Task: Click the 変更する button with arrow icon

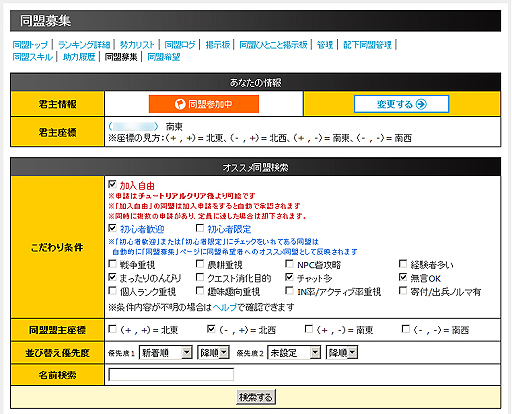Action: [x=401, y=104]
